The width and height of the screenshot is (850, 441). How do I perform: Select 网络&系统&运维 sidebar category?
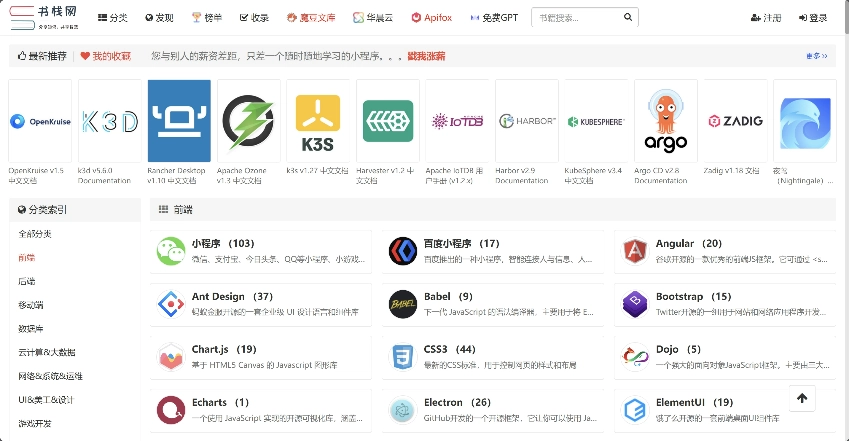pyautogui.click(x=50, y=376)
